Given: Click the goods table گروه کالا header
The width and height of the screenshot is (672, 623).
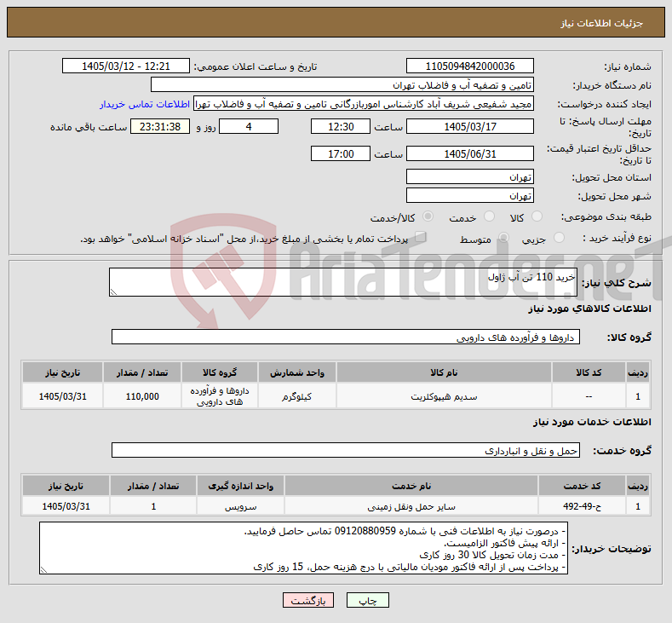Looking at the screenshot, I should 220,372.
